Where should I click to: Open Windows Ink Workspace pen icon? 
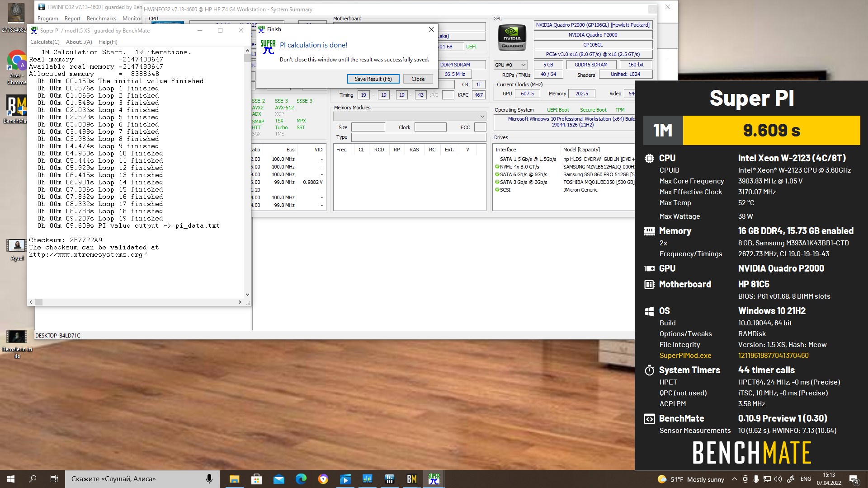(791, 479)
